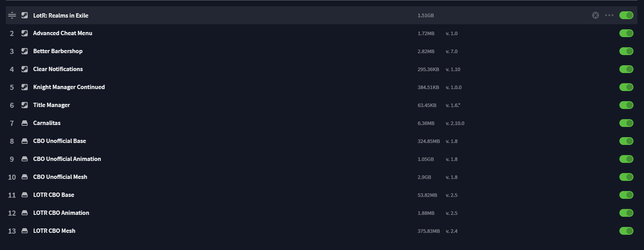Click the 324.85MB size value
The image size is (644, 250).
(x=429, y=141)
